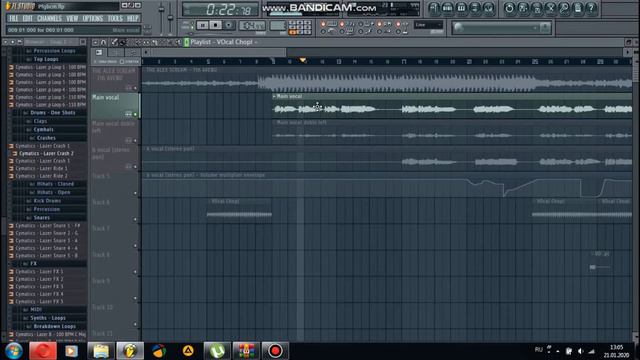Image resolution: width=640 pixels, height=360 pixels.
Task: Collapse the Drums - One Shots folder
Action: (49, 113)
